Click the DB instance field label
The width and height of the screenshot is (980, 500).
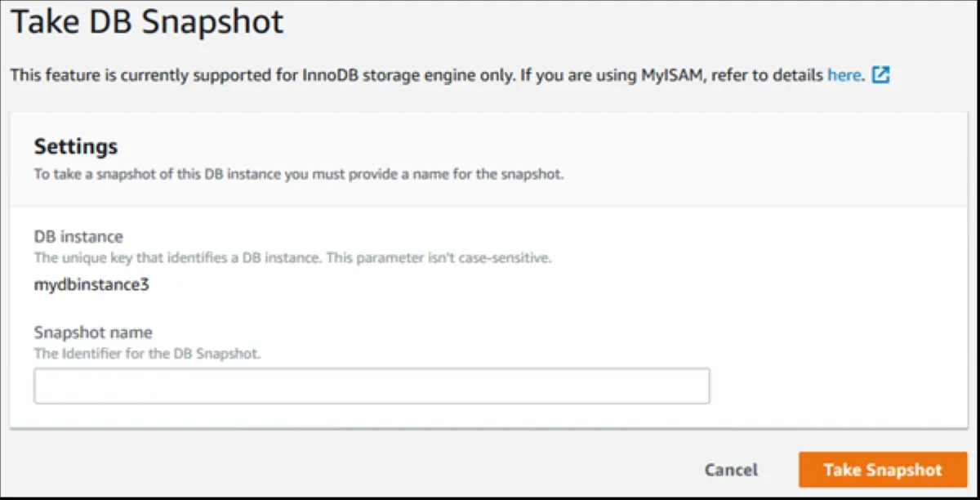click(x=78, y=236)
